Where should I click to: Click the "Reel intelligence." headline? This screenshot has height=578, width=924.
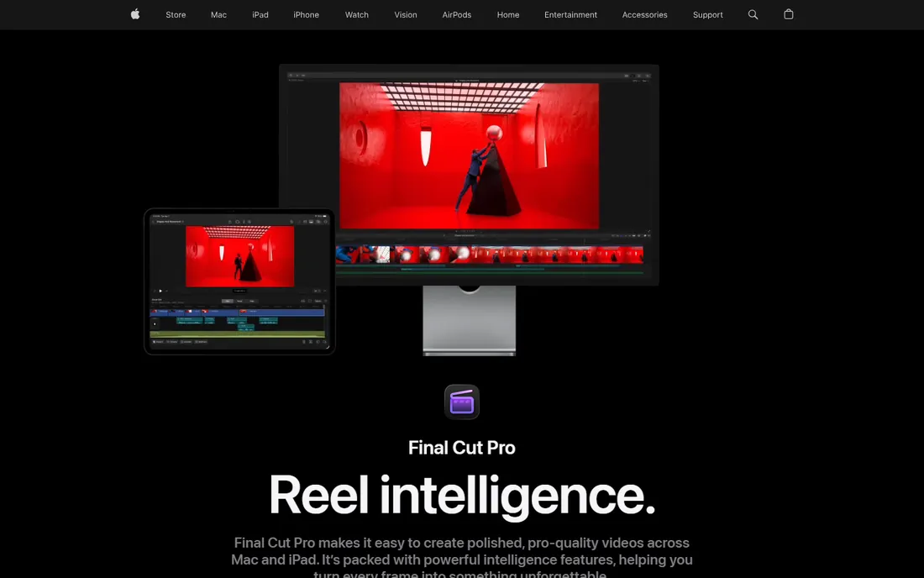462,496
